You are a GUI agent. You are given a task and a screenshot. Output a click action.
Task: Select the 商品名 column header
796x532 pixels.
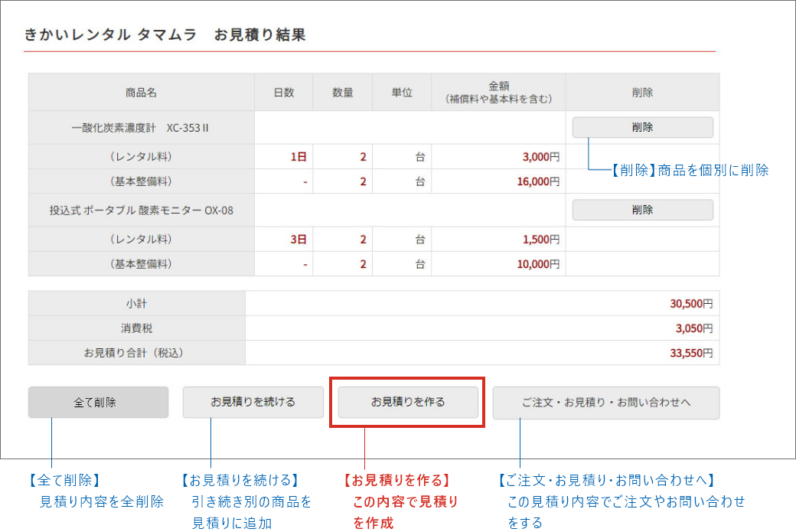point(141,93)
